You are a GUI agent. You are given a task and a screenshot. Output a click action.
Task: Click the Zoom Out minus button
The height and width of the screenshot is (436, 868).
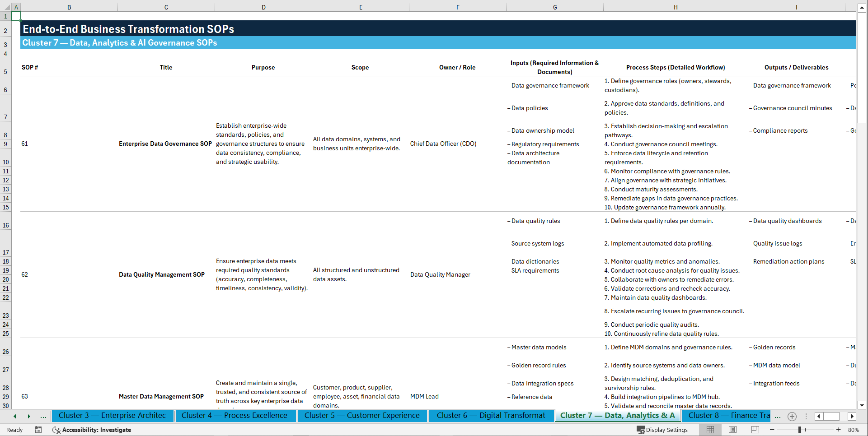(773, 430)
